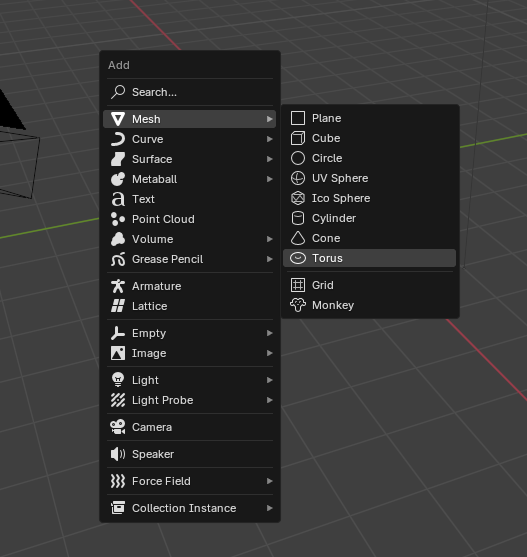527x557 pixels.
Task: Pick Point Cloud from Add menu
Action: pyautogui.click(x=190, y=219)
